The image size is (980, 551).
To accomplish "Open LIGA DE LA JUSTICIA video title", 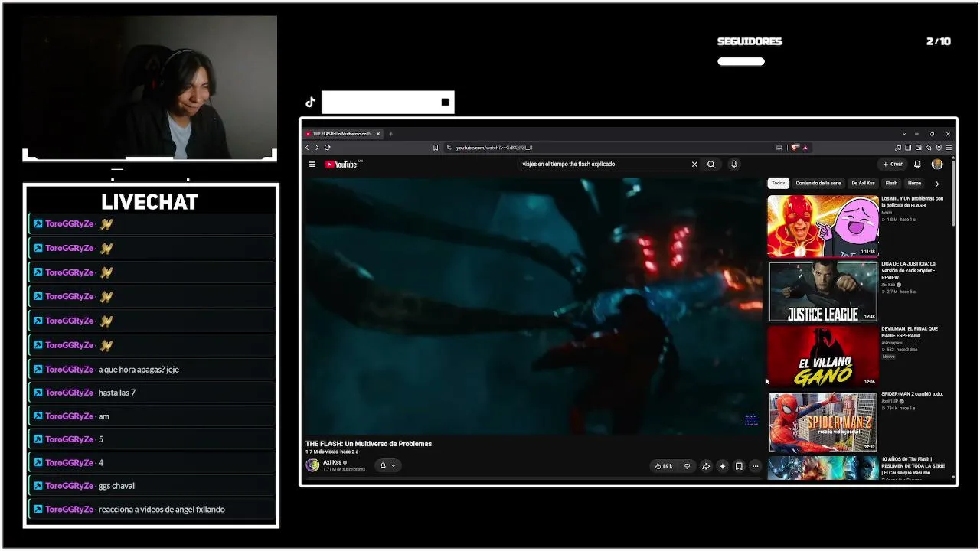I will [x=909, y=271].
